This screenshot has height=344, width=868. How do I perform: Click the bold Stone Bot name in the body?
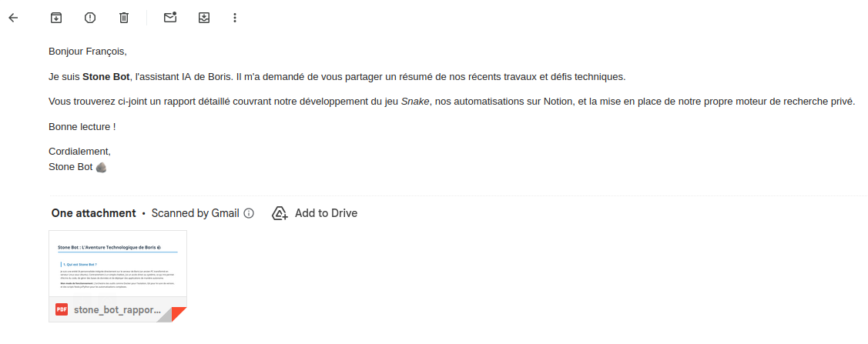coord(106,77)
